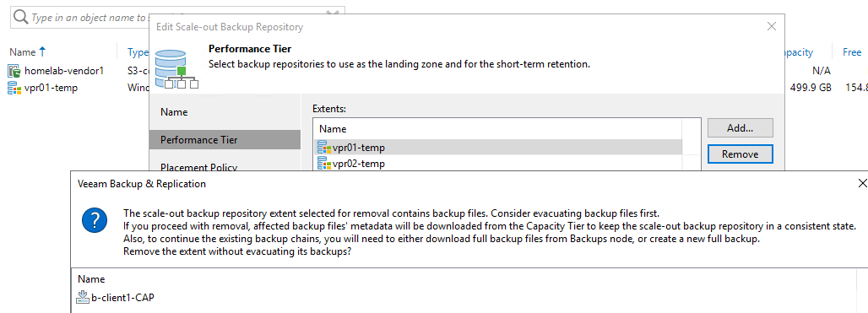Click the vpr01-temp extent icon

[x=324, y=147]
